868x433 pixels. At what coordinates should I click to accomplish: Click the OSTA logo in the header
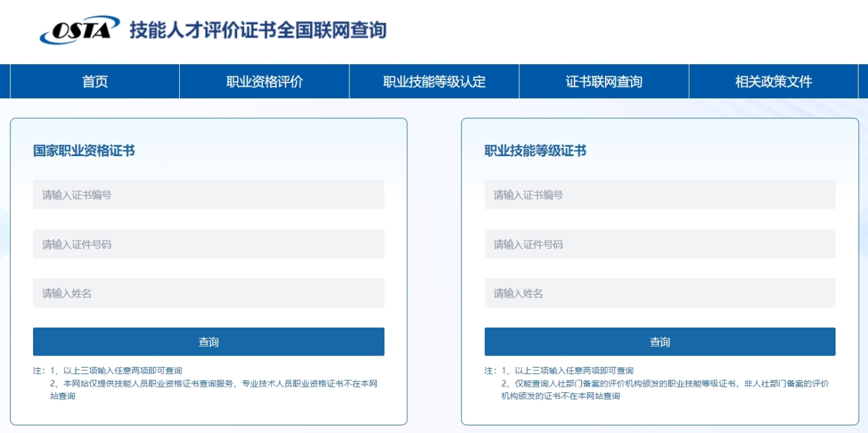tap(80, 30)
